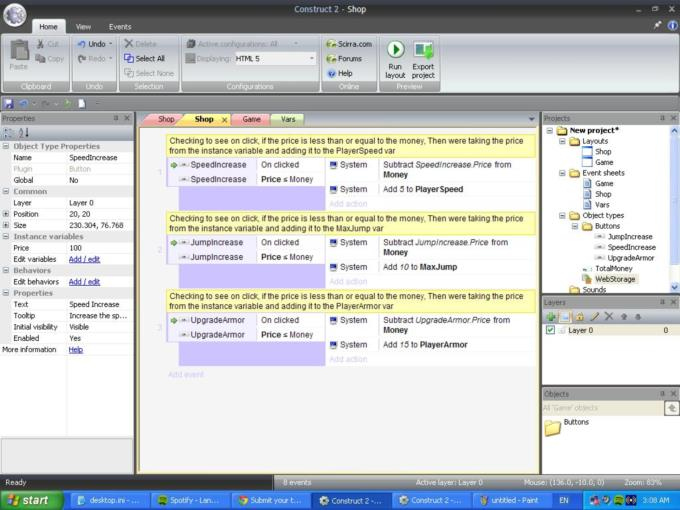
Task: Click the Help link beside More information
Action: (75, 350)
